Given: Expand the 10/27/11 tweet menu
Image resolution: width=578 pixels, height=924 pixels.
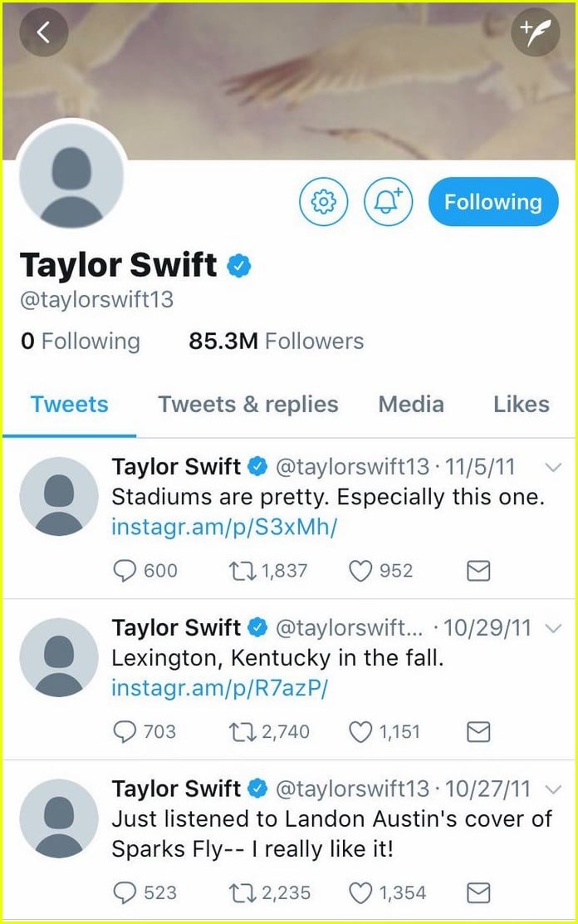Looking at the screenshot, I should coord(554,789).
